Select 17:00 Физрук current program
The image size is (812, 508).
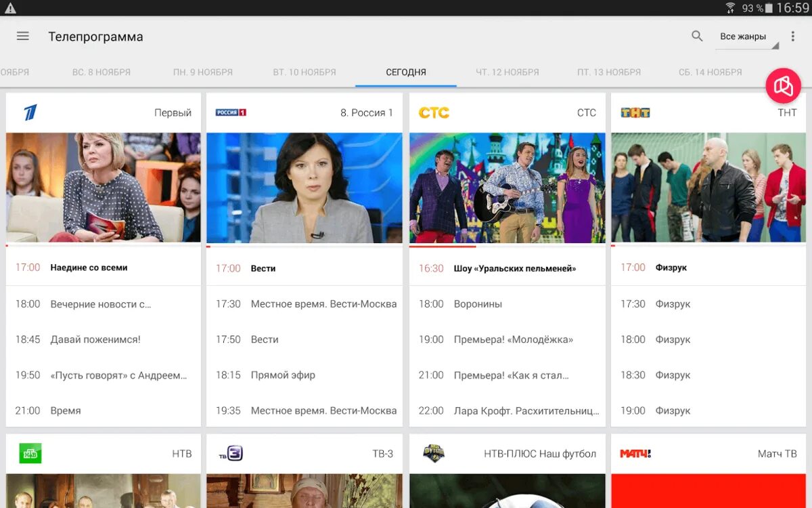708,268
